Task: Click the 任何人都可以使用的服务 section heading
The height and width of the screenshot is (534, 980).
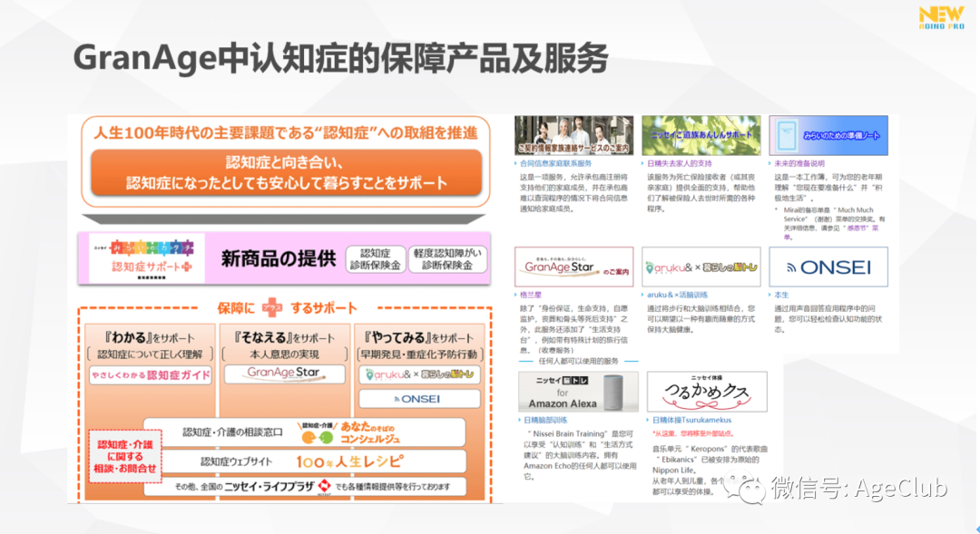Action: coord(578,361)
